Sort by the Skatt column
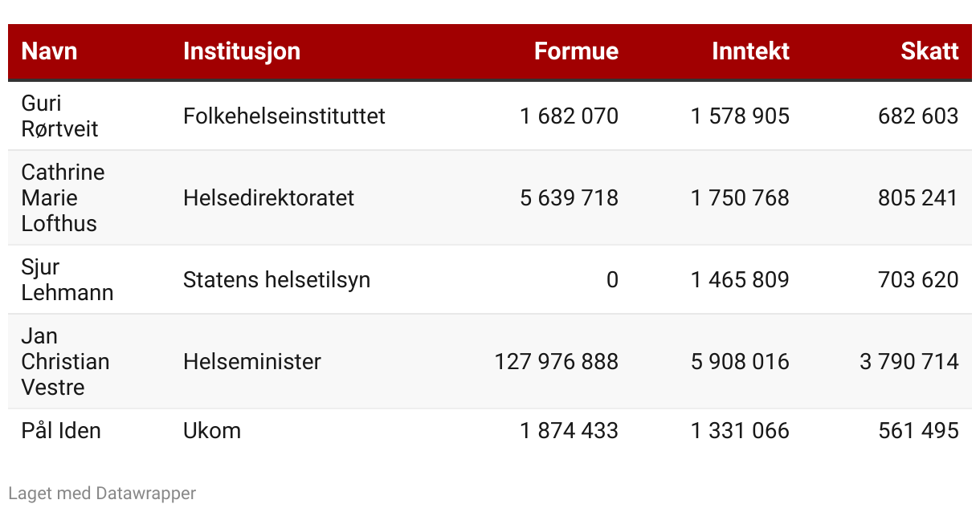The width and height of the screenshot is (980, 512). tap(929, 51)
